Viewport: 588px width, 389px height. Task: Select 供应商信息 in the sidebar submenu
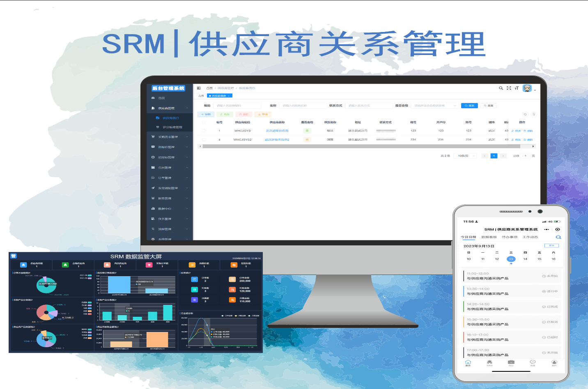pos(170,118)
